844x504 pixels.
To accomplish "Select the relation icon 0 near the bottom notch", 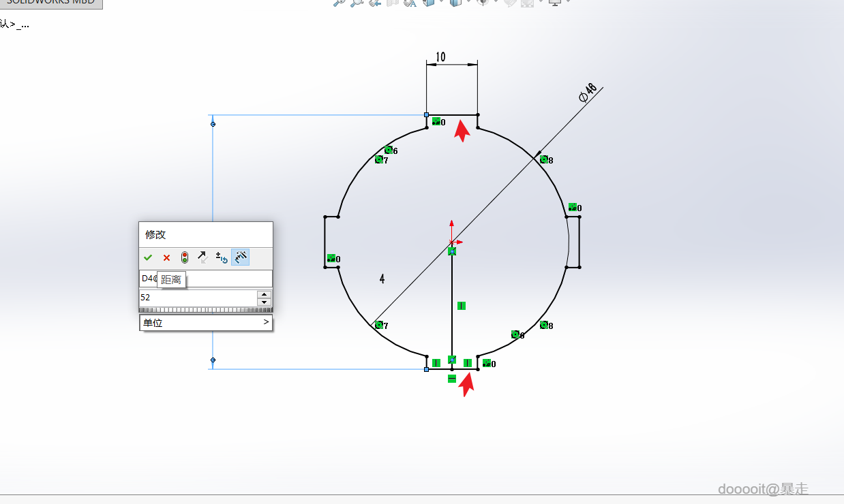I will click(x=489, y=364).
